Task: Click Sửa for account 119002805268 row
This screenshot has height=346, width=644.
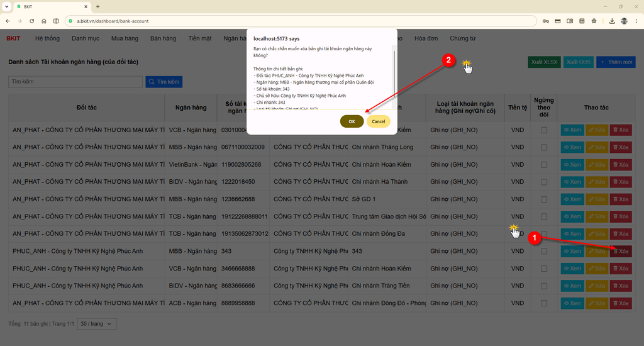Action: tap(597, 164)
